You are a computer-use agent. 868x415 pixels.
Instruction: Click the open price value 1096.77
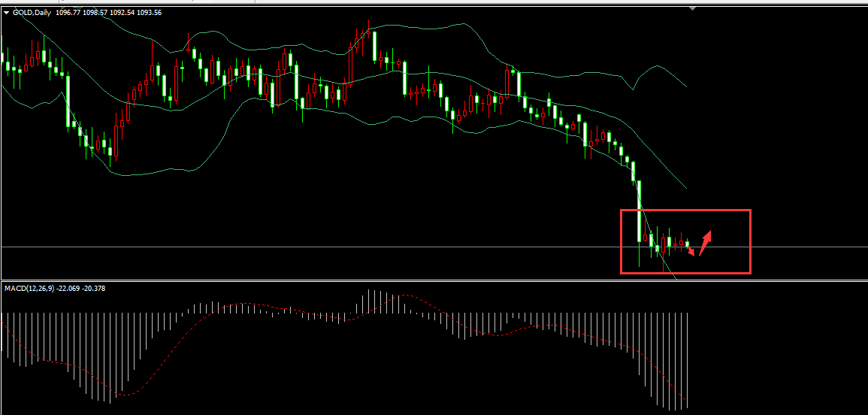(x=68, y=13)
